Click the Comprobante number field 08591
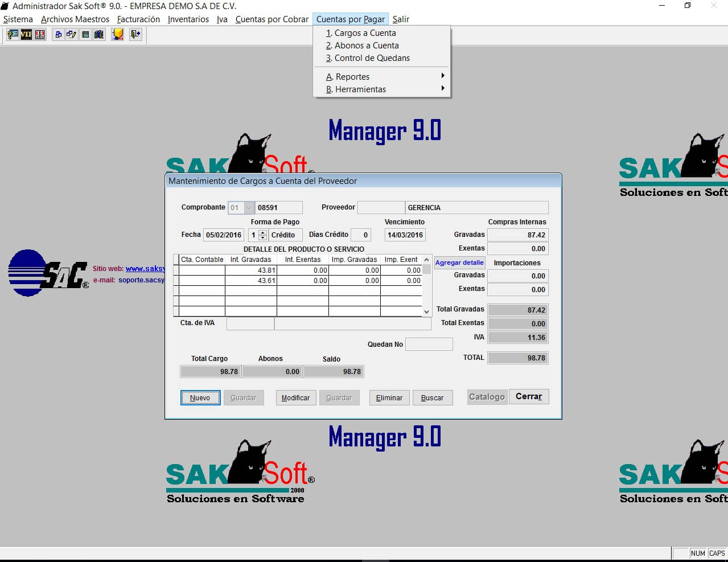The image size is (728, 562). (279, 208)
